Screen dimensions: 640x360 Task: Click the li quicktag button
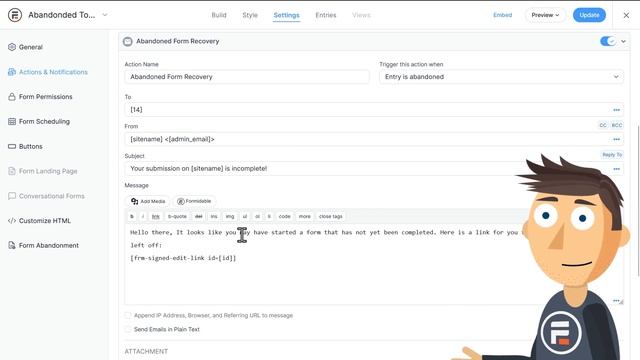coord(269,216)
